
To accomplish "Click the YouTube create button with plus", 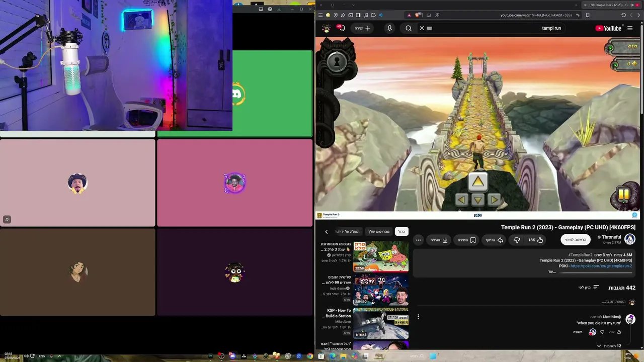I will 363,28.
